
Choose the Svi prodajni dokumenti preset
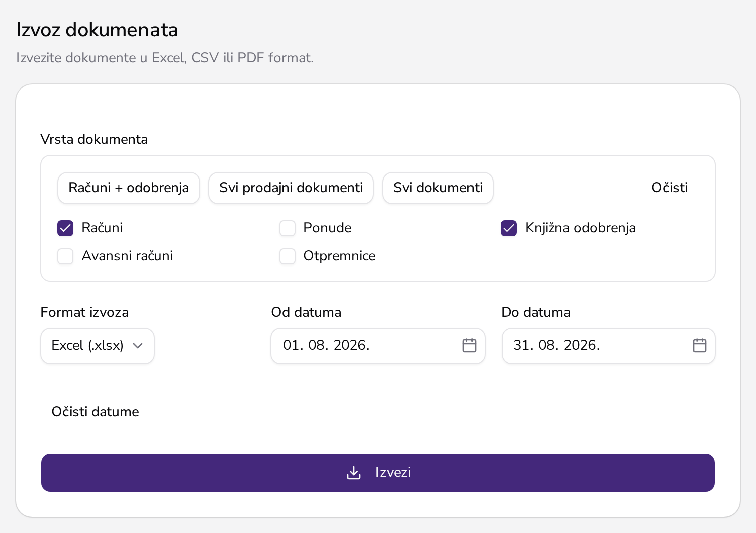[x=291, y=188]
